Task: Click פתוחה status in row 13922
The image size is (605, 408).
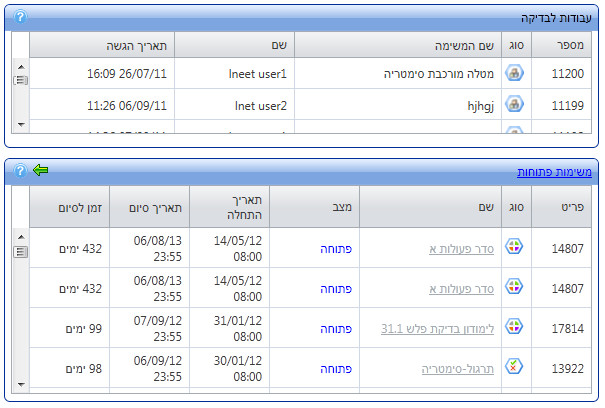Action: click(337, 368)
